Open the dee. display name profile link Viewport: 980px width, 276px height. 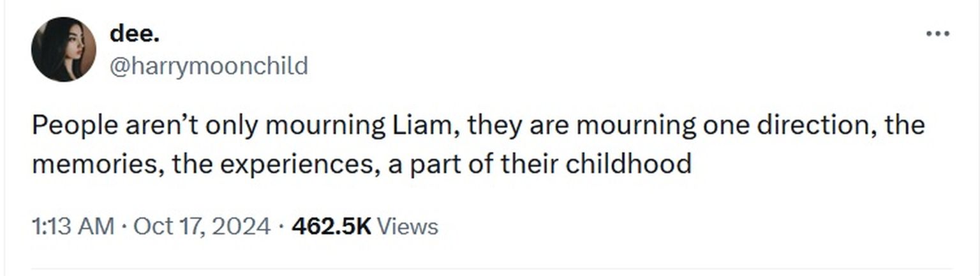pyautogui.click(x=134, y=34)
